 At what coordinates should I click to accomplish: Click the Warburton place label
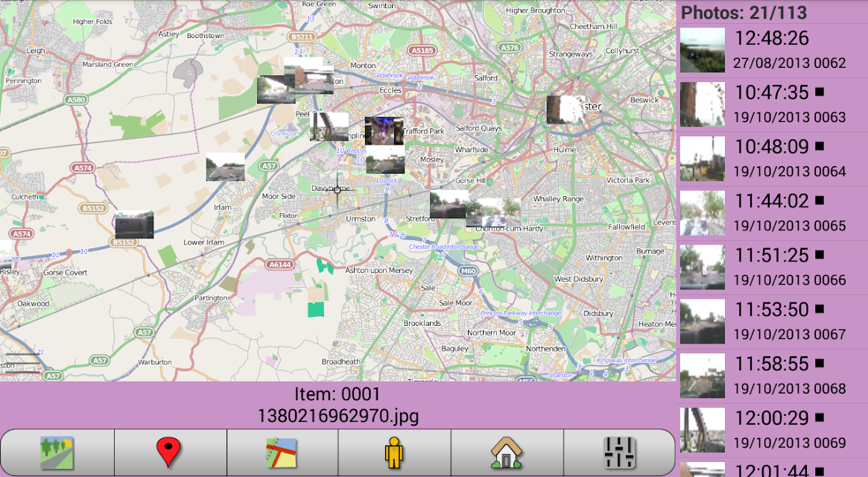pyautogui.click(x=154, y=361)
